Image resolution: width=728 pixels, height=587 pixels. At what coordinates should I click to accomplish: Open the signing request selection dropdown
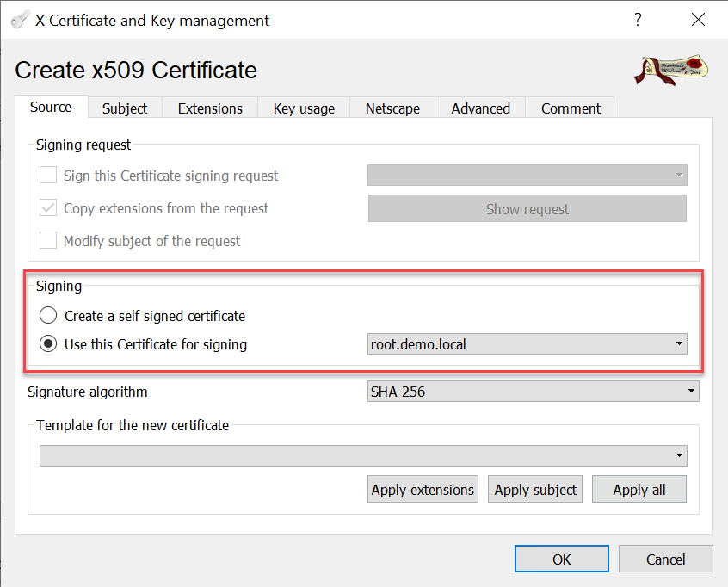click(527, 176)
